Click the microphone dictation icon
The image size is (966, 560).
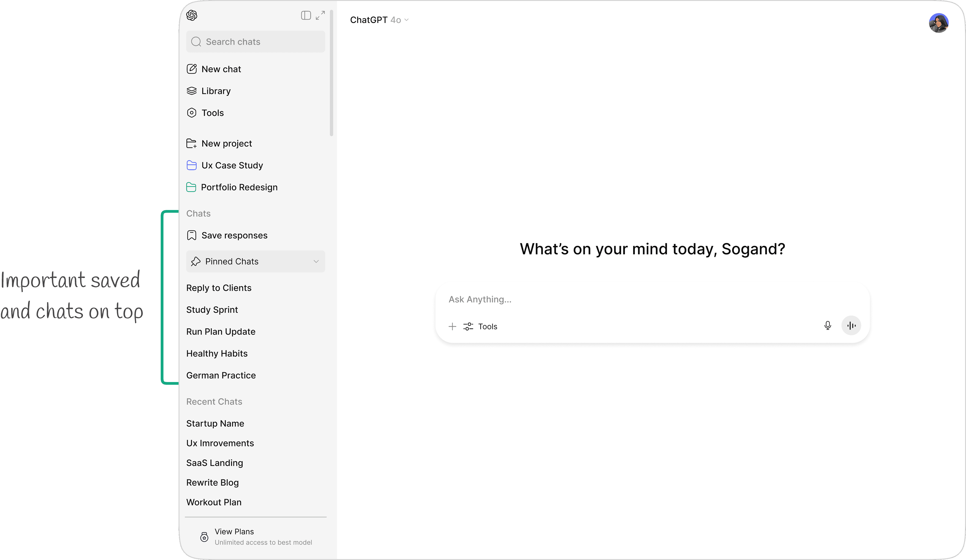pos(827,326)
